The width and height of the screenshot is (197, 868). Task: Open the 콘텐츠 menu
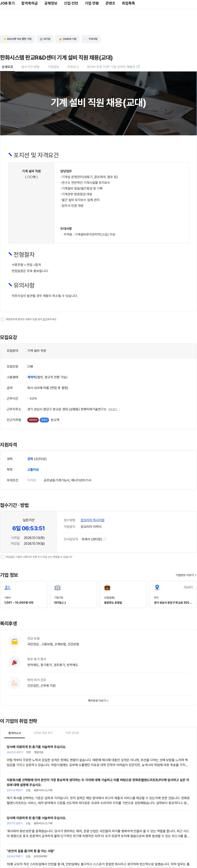tap(110, 3)
